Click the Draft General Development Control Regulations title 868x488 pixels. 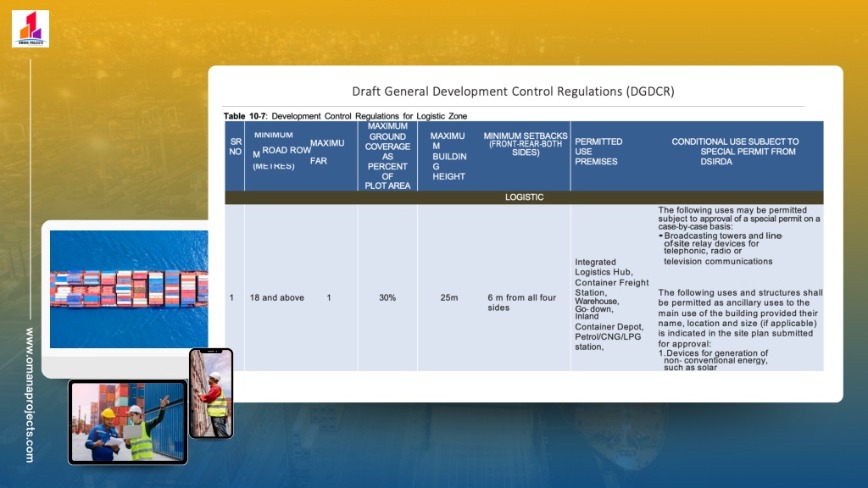(513, 91)
